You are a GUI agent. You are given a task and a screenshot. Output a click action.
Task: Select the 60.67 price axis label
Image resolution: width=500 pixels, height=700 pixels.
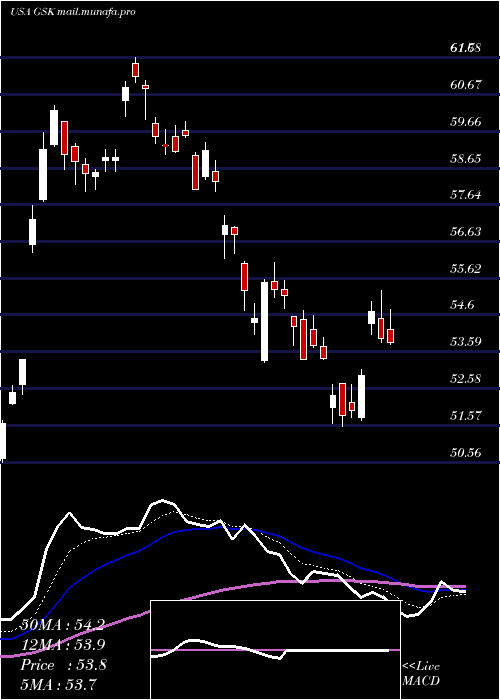pos(467,84)
